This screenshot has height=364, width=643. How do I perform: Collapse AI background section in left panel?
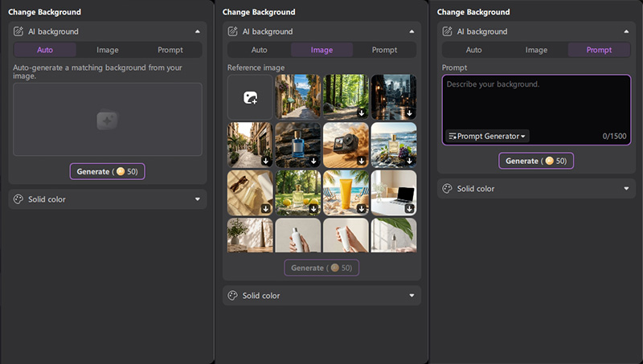197,31
